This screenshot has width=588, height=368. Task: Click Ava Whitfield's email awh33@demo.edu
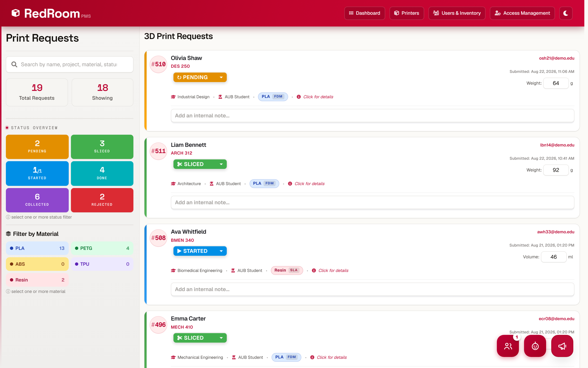pyautogui.click(x=556, y=232)
